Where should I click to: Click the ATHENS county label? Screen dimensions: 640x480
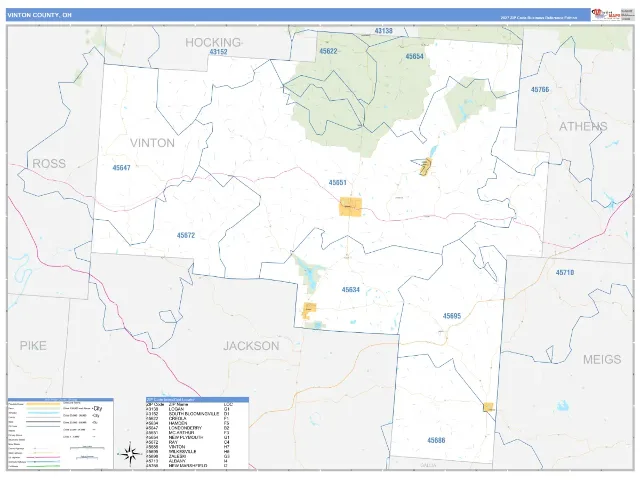(x=583, y=127)
